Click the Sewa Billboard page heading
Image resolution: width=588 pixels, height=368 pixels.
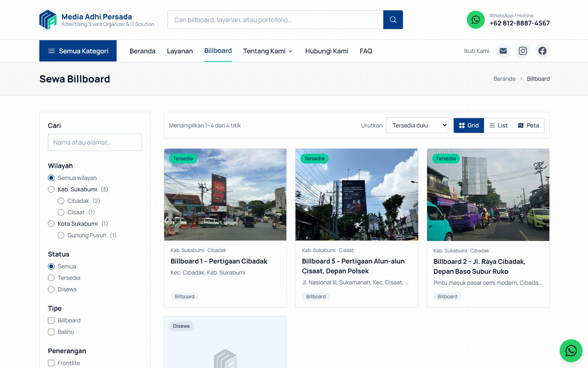point(75,79)
